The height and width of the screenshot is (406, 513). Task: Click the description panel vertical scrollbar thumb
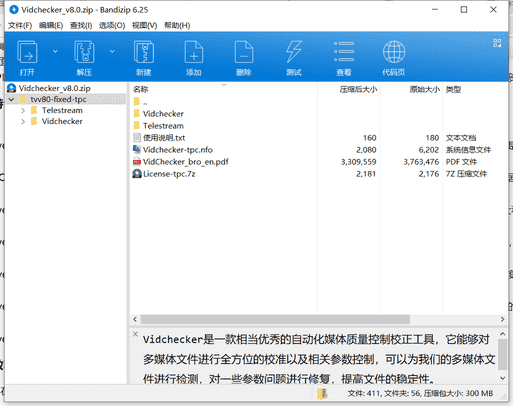503,355
